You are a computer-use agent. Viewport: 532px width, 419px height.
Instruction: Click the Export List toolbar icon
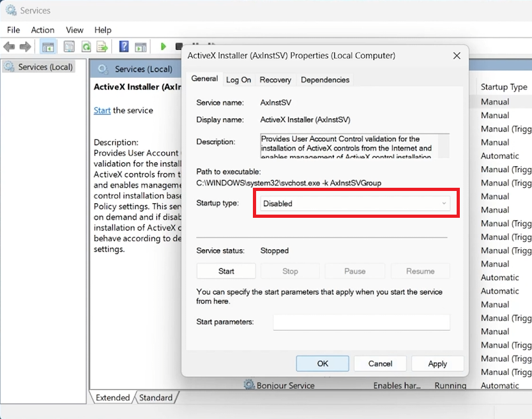pos(102,47)
